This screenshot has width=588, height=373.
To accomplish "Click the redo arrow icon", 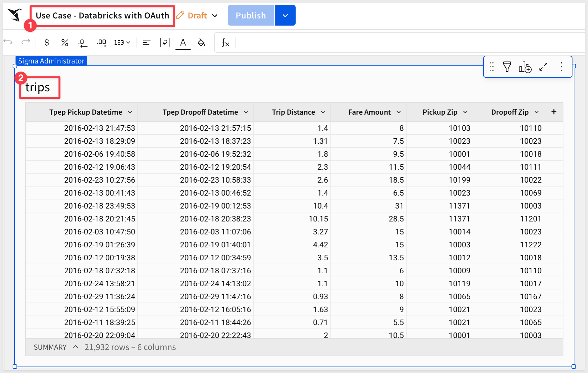I will [x=26, y=42].
